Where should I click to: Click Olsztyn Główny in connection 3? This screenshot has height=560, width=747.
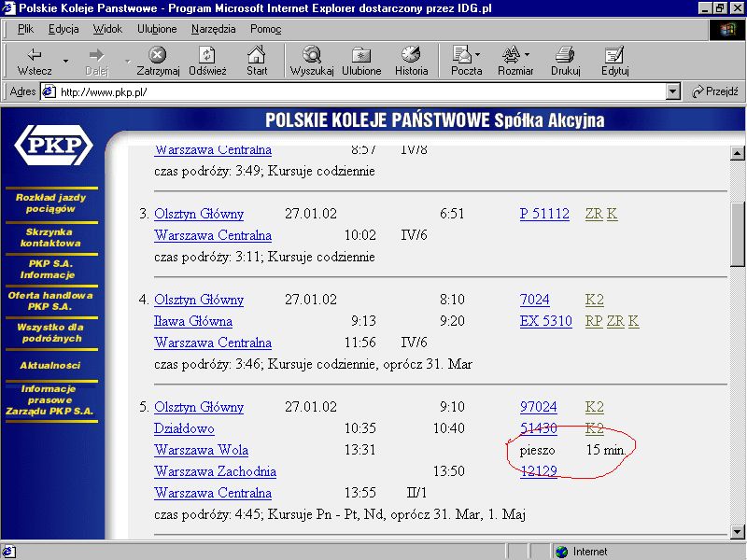tap(199, 215)
